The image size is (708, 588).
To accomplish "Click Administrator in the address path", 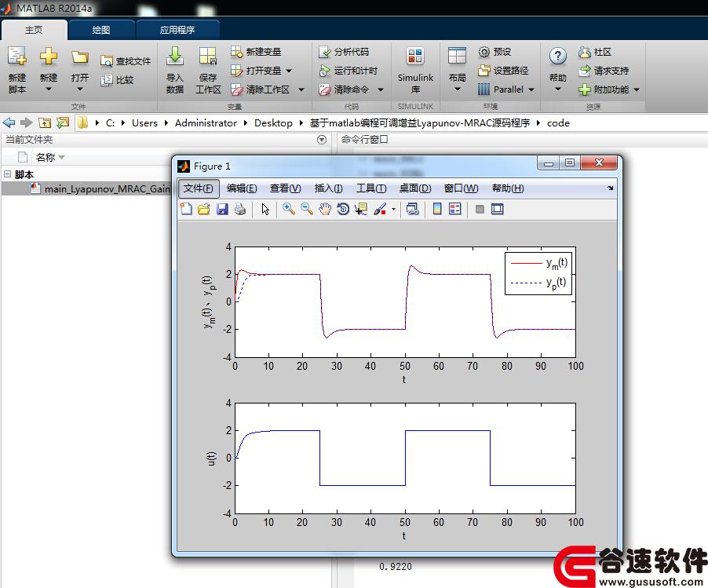I will 206,122.
